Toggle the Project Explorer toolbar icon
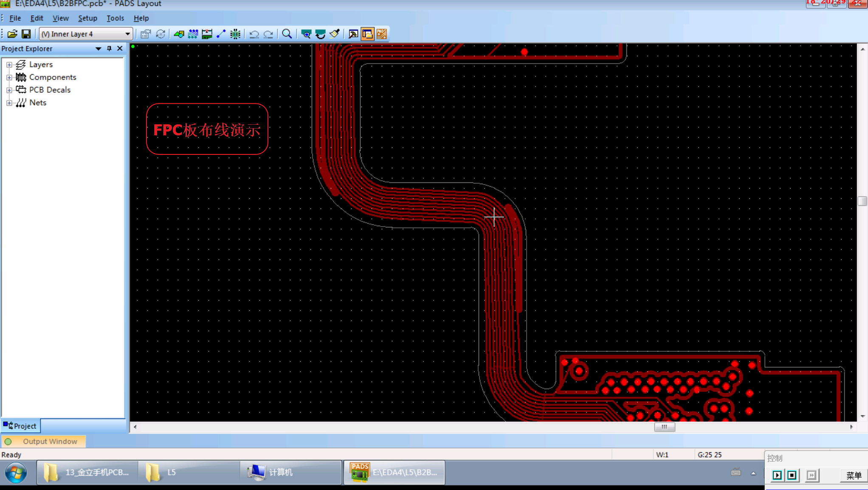Viewport: 868px width, 490px height. click(367, 34)
